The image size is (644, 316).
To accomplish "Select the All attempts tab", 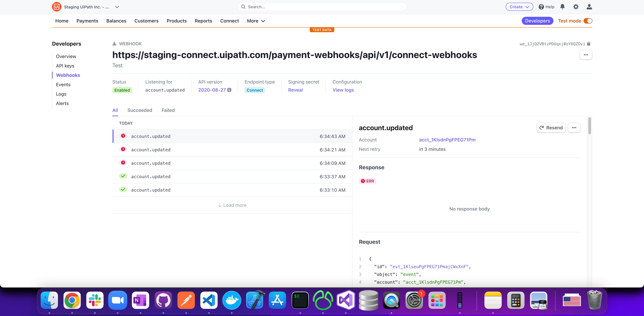I will point(115,110).
